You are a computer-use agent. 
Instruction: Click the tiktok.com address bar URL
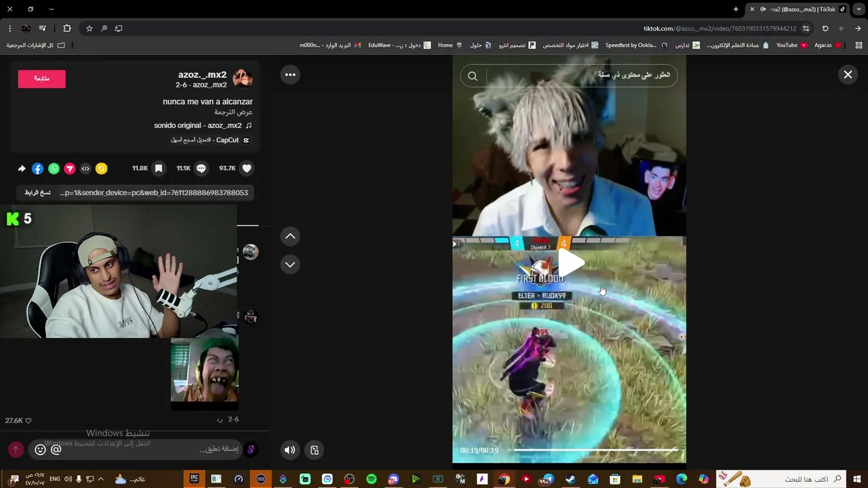click(719, 28)
